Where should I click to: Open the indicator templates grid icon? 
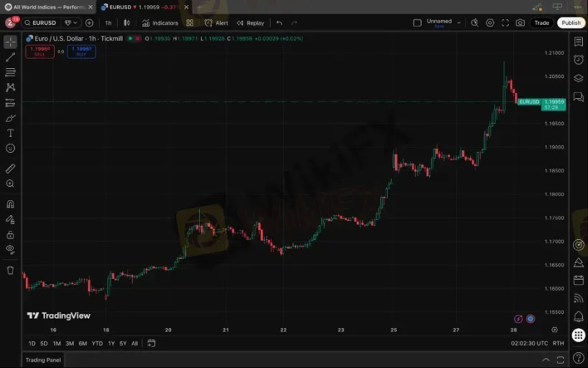(190, 23)
